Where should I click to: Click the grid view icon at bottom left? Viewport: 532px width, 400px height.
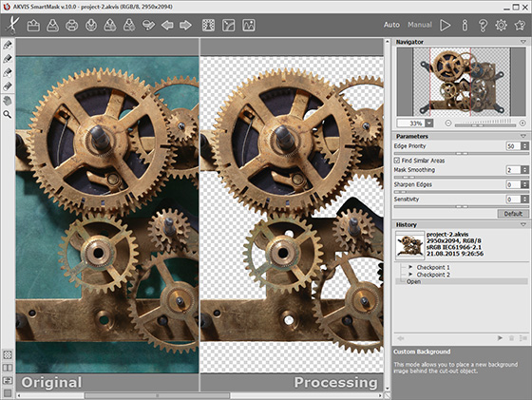[8, 355]
